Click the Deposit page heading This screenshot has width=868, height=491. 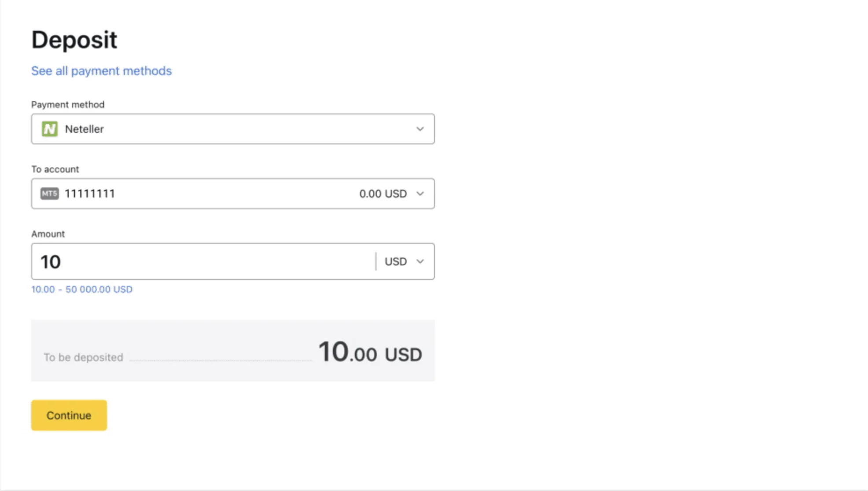(74, 40)
